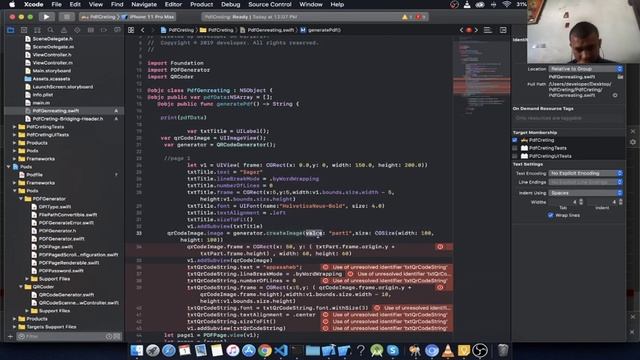Screen dimensions: 640x360
Task: Open the Find navigator search icon
Action: 51,30
